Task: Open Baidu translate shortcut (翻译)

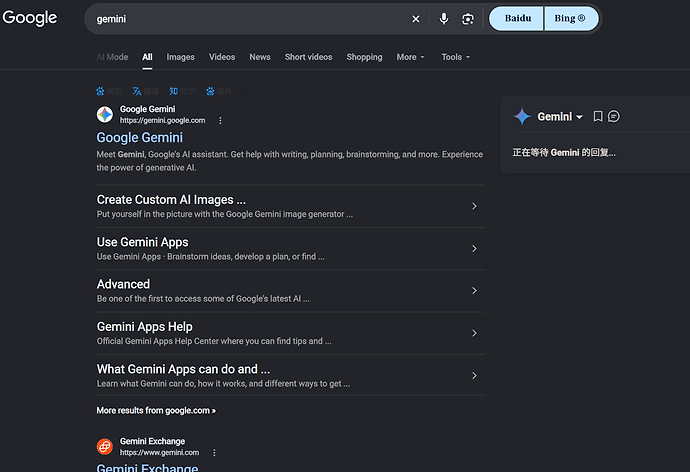Action: coord(145,91)
